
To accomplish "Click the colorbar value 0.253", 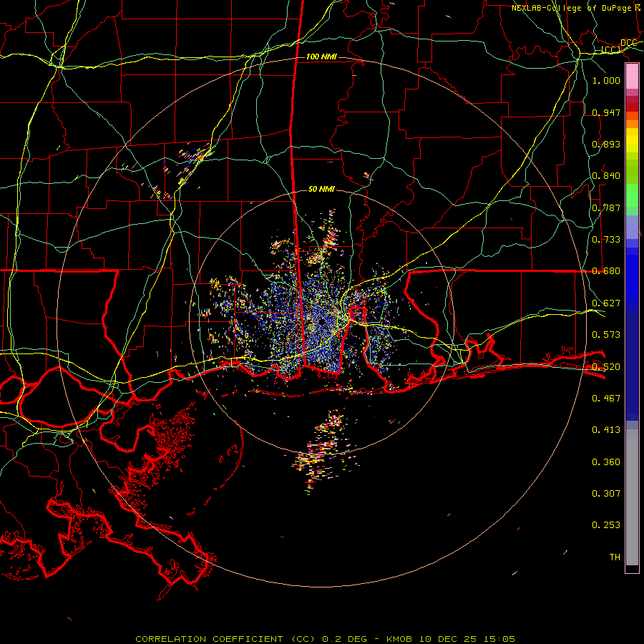I will click(x=606, y=525).
